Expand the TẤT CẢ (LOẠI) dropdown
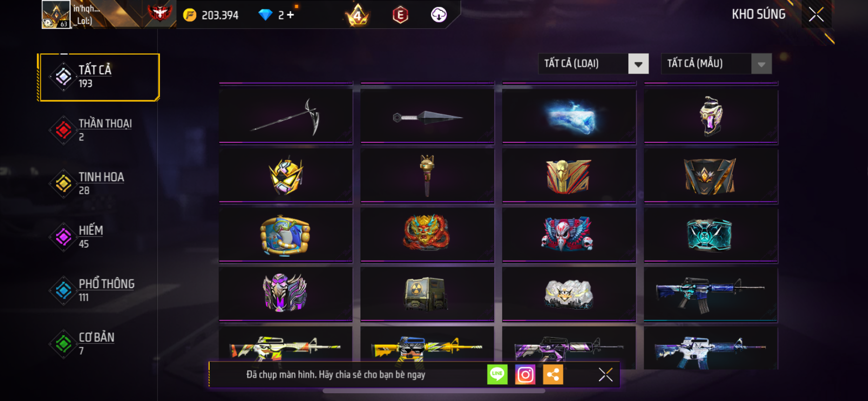The height and width of the screenshot is (401, 868). (x=593, y=63)
